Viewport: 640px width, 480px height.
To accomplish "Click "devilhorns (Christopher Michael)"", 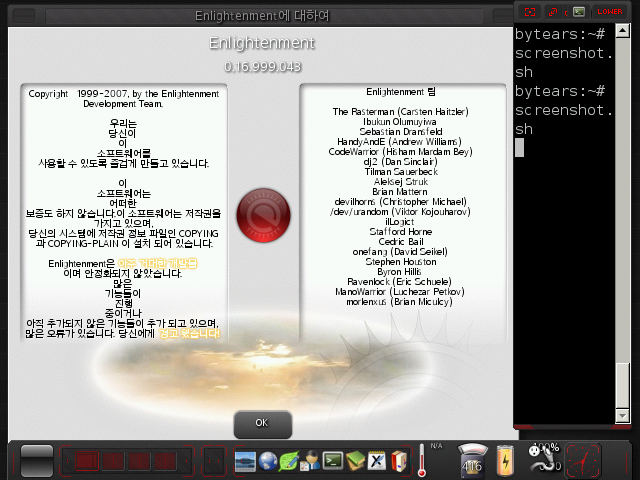I will click(x=400, y=202).
